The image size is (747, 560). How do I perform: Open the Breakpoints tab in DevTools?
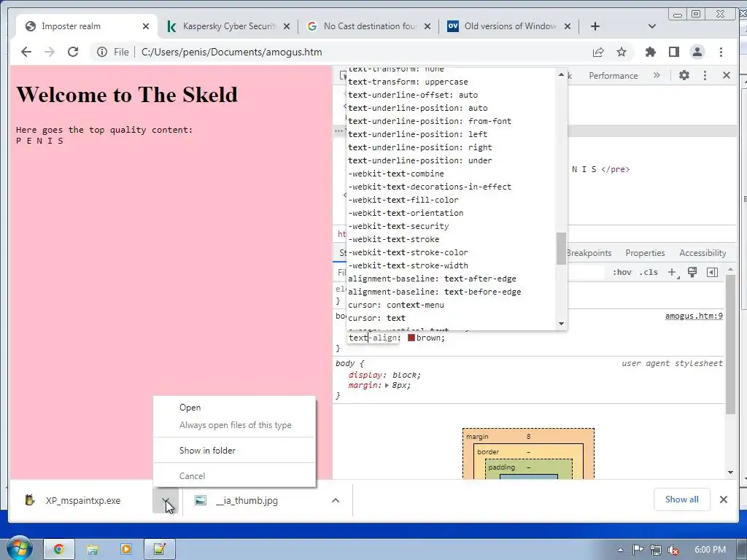(589, 253)
